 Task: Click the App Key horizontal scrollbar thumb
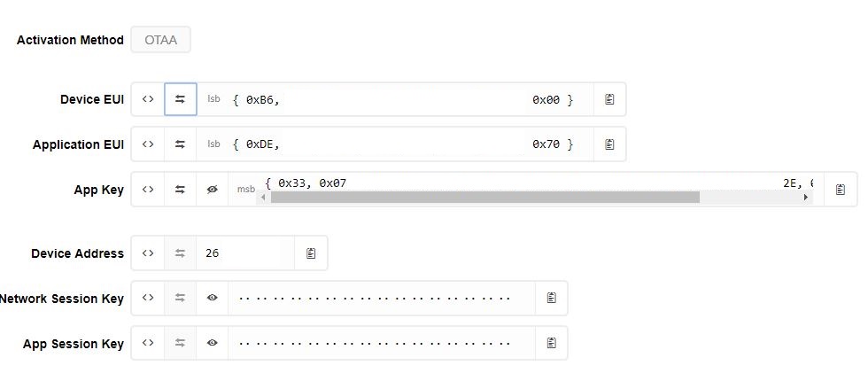(x=485, y=197)
